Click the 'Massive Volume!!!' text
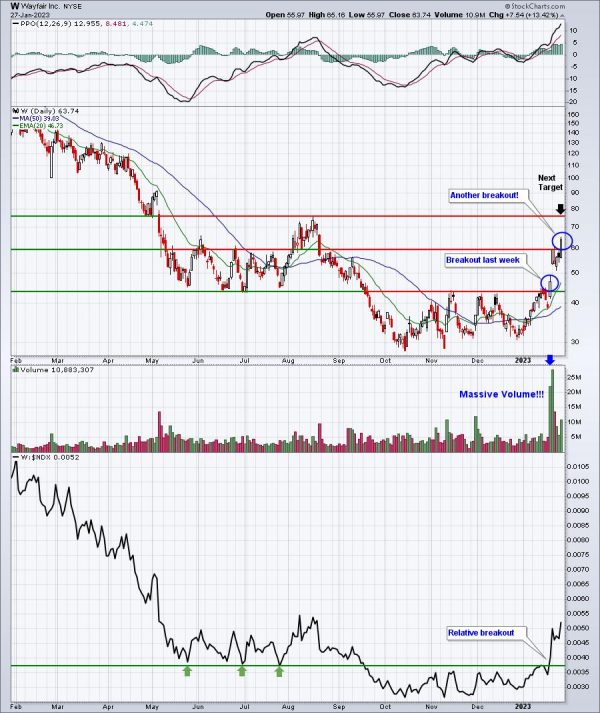Screen dimensions: 600x713 501,394
